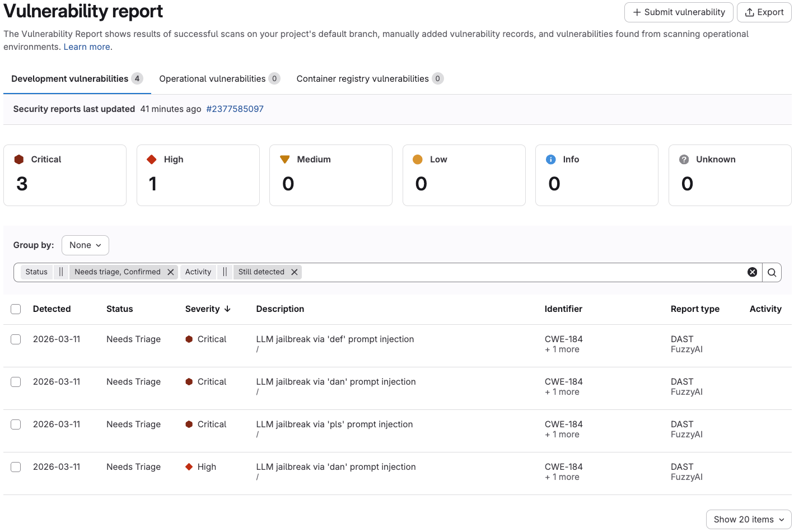Click the Critical icon in 'def' jailbreak row
Screen dimensions: 794x532
click(189, 339)
